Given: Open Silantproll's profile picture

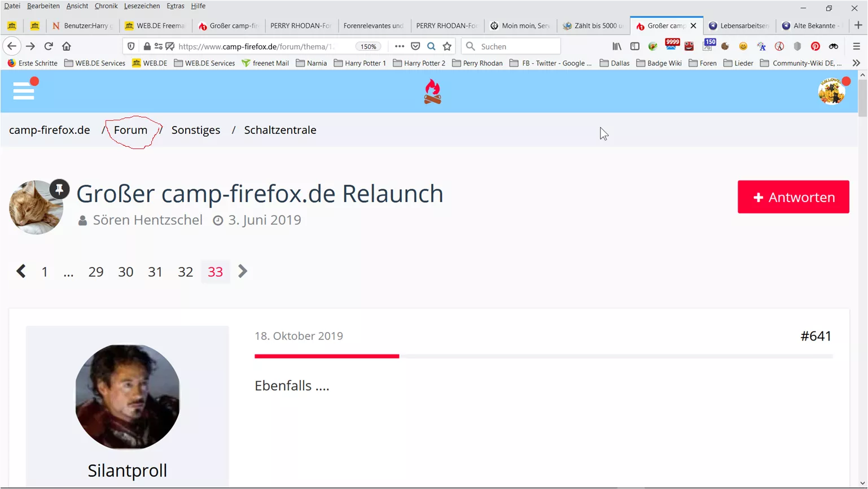Looking at the screenshot, I should click(128, 397).
